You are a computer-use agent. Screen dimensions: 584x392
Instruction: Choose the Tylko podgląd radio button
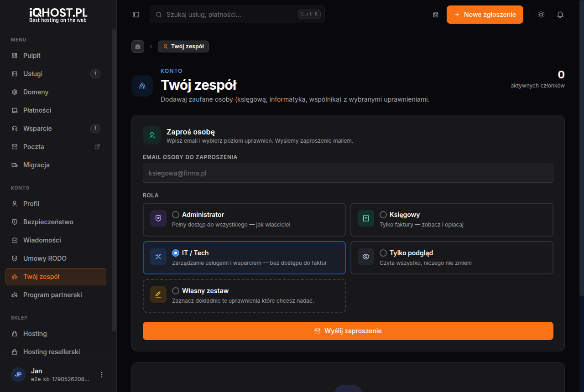[383, 253]
